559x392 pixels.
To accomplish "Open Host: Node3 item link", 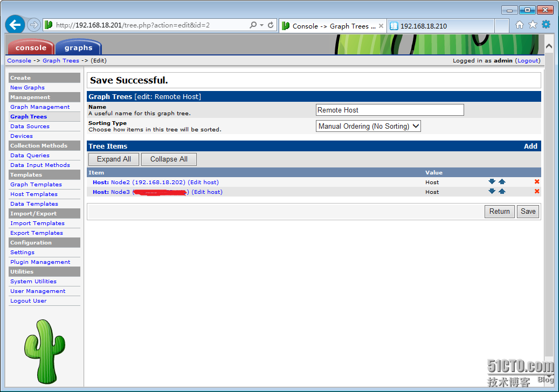I will [x=141, y=192].
